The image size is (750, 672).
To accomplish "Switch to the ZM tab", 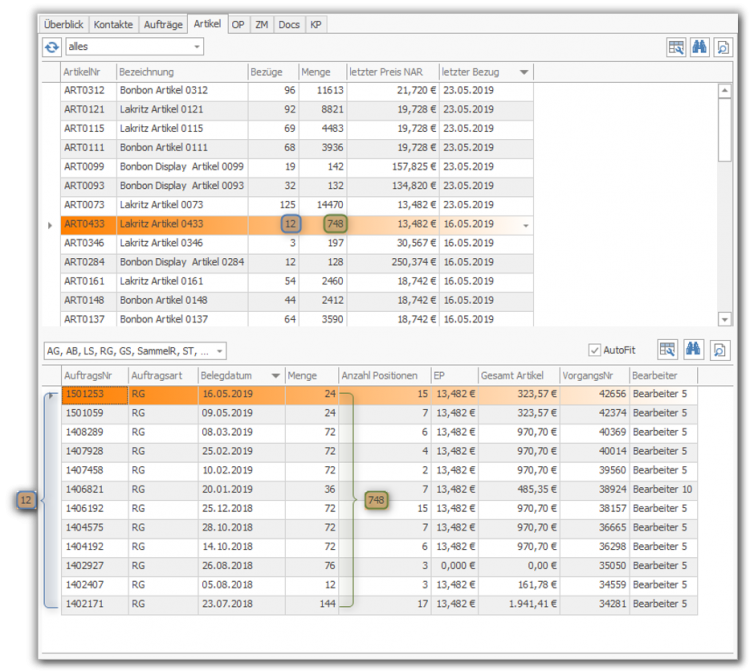I will click(x=261, y=24).
